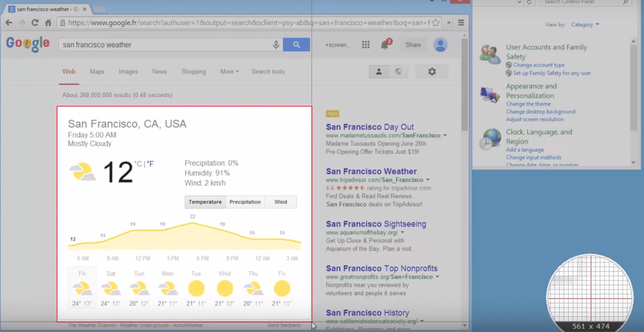Screen dimensions: 644x332
Task: Click Chrome's forward arrow
Action: (x=22, y=23)
